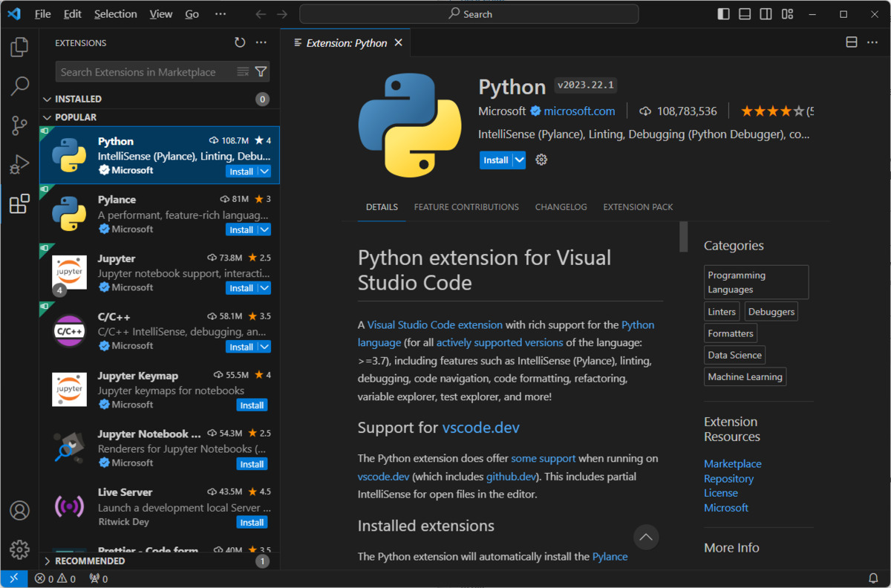
Task: Expand the RECOMMENDED extensions section
Action: pos(89,561)
